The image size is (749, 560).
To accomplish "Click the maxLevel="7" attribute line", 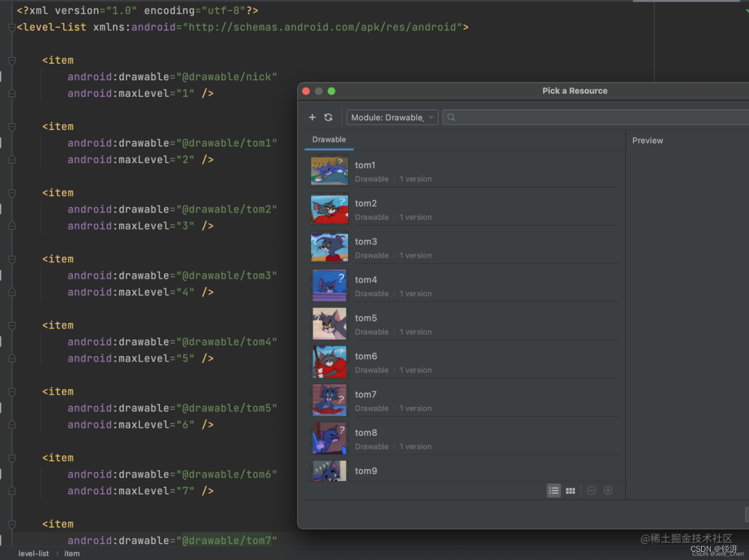I will (x=140, y=491).
